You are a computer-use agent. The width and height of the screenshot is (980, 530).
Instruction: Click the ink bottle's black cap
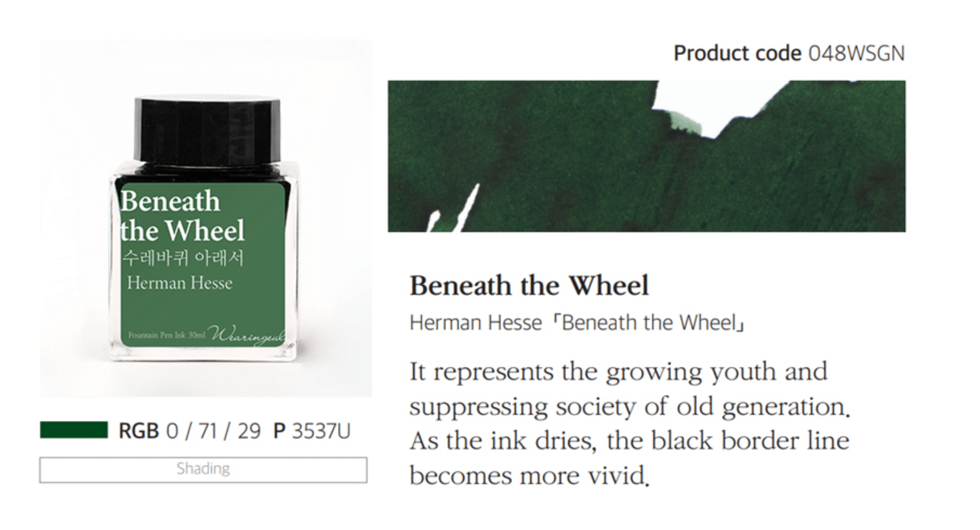coord(207,129)
